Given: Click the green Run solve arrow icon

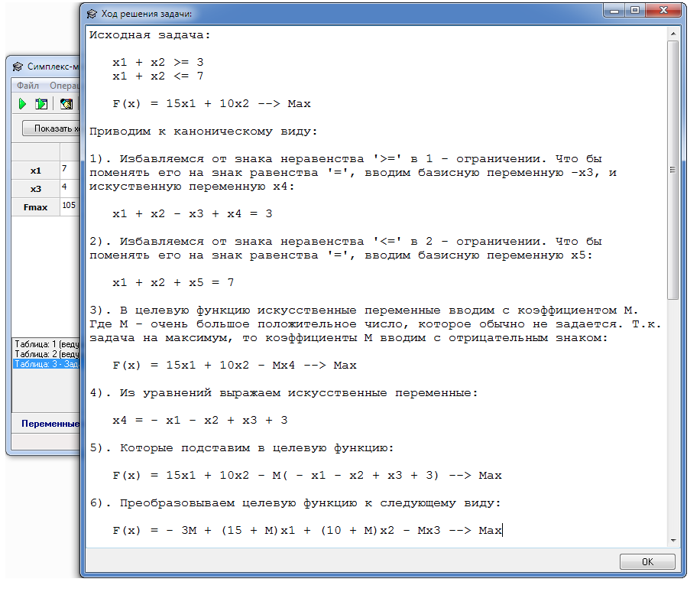Looking at the screenshot, I should (x=22, y=104).
